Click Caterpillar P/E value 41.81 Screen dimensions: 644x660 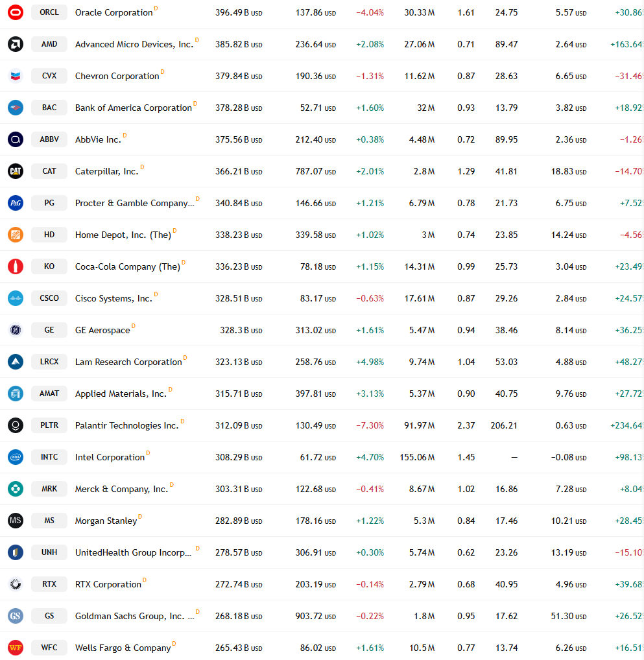[x=507, y=171]
